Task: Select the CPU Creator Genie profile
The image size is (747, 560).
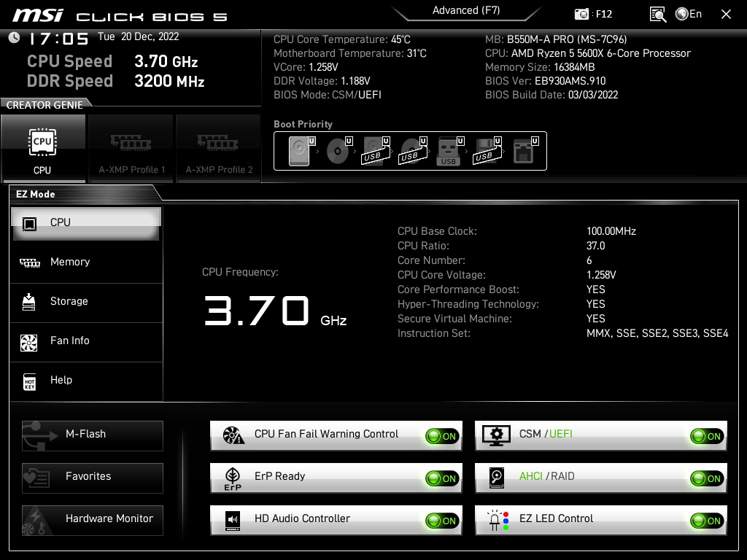Action: tap(43, 149)
